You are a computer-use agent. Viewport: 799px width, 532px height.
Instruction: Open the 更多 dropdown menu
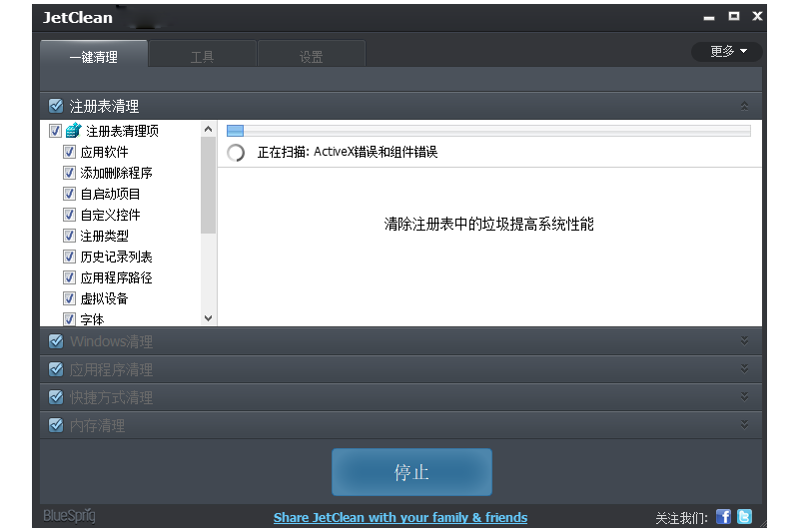[727, 52]
